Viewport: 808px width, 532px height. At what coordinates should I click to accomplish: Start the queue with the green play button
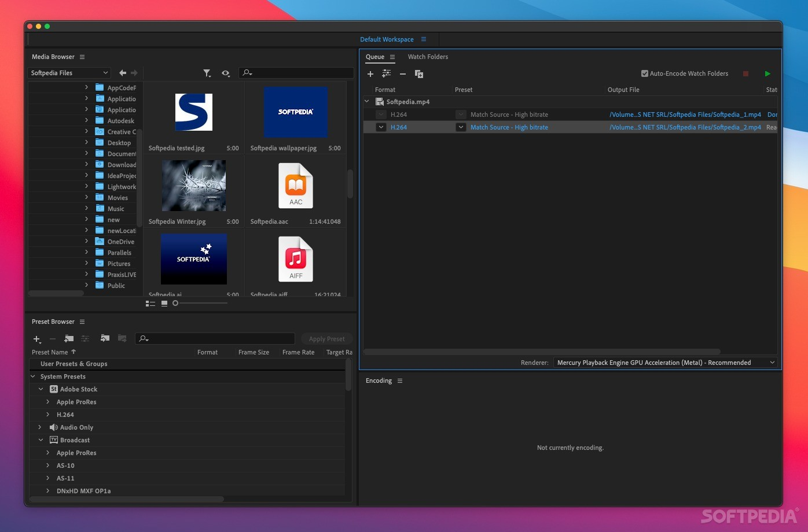point(767,74)
